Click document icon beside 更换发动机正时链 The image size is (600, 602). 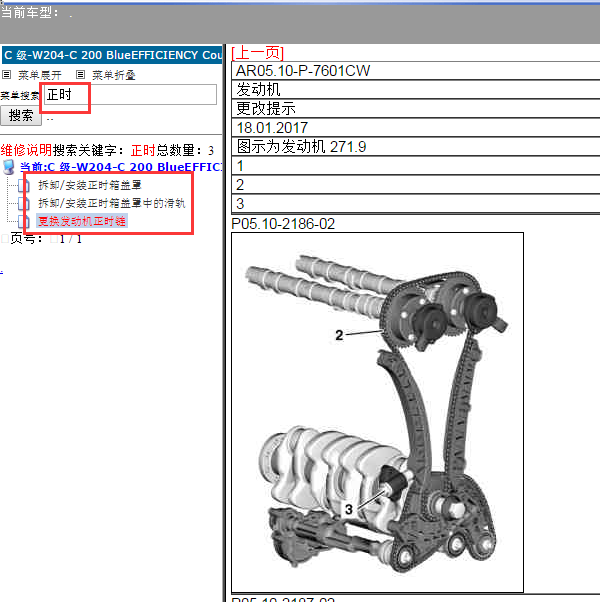pyautogui.click(x=24, y=221)
